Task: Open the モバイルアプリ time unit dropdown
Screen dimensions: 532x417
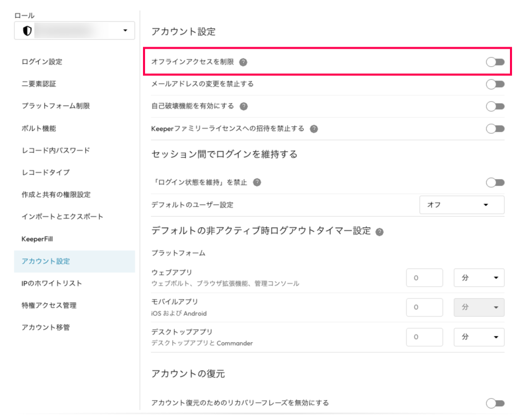Action: coord(479,307)
